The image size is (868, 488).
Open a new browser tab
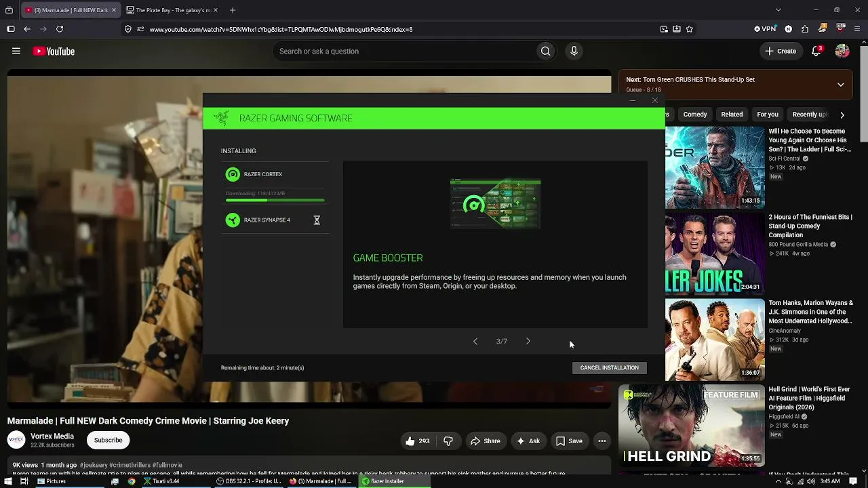[233, 10]
